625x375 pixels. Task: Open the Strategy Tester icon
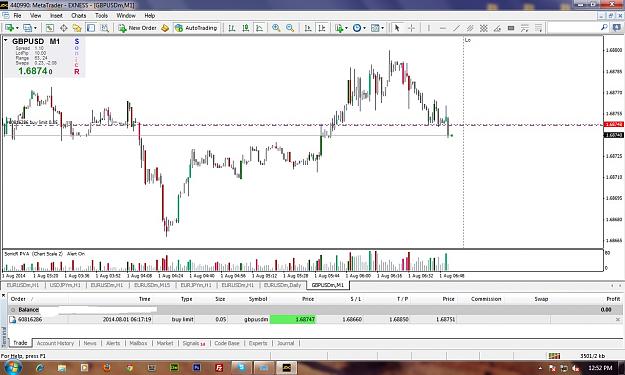coord(104,28)
